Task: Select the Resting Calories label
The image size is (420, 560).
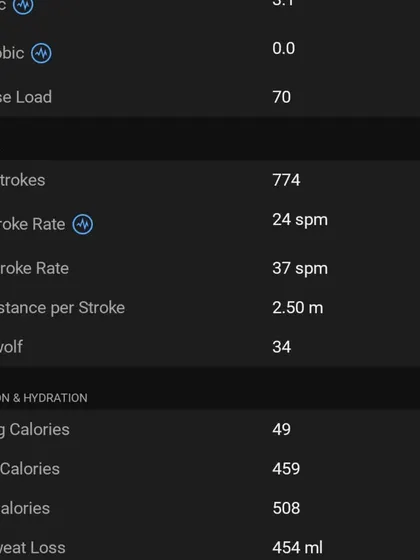Action: click(x=35, y=430)
